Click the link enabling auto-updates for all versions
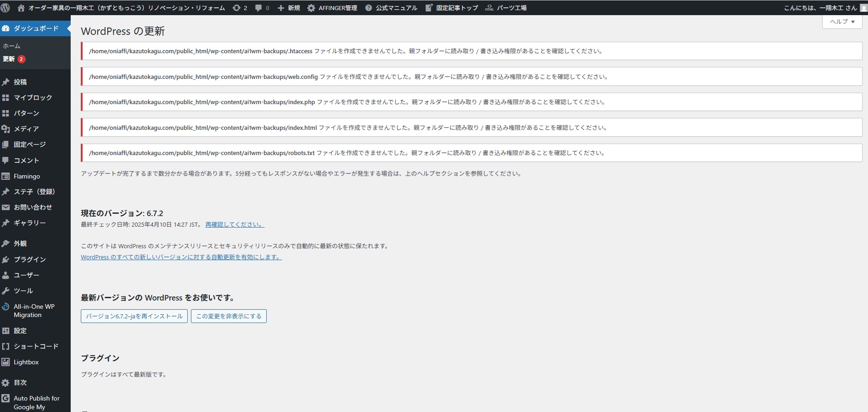This screenshot has height=412, width=868. click(181, 257)
